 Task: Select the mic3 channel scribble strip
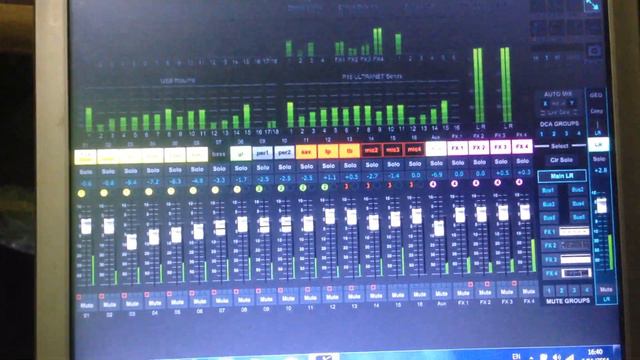pyautogui.click(x=393, y=150)
